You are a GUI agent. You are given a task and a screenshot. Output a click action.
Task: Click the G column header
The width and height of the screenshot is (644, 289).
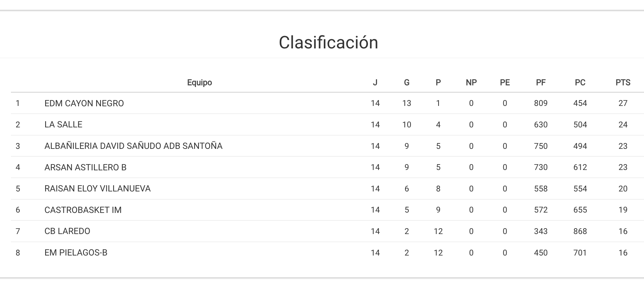407,83
